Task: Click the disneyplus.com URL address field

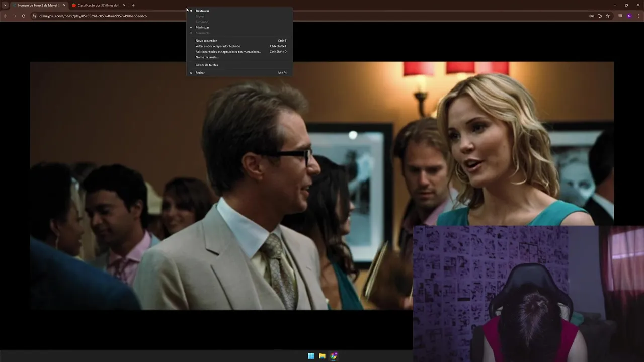Action: pyautogui.click(x=93, y=16)
